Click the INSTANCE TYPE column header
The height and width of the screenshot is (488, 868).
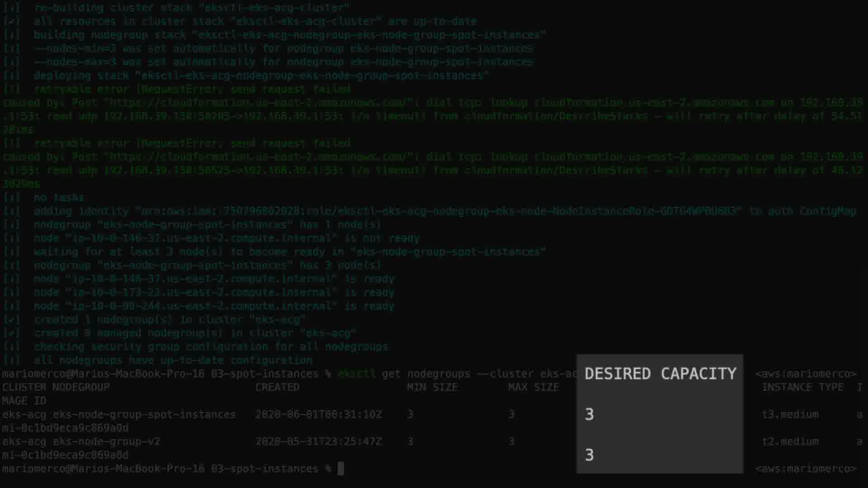(x=802, y=387)
